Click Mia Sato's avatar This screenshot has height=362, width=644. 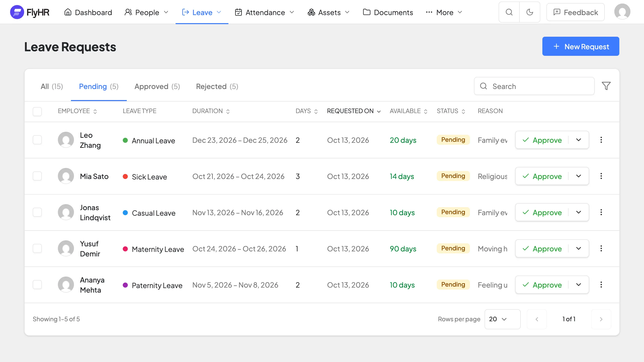point(66,176)
